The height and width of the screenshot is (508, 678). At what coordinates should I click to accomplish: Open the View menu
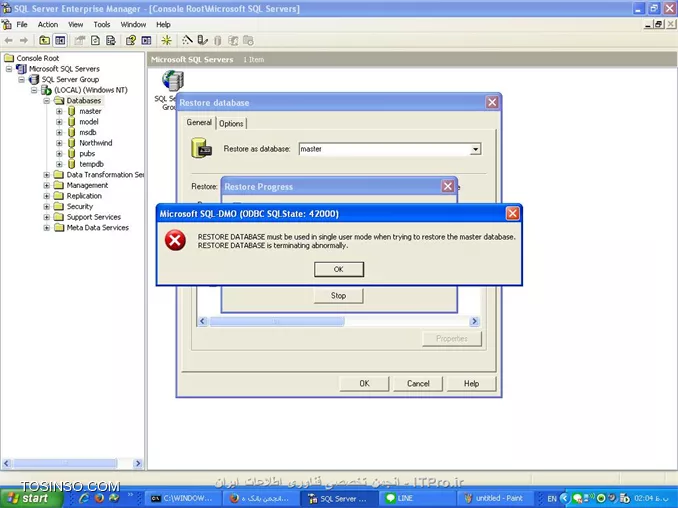click(x=75, y=25)
